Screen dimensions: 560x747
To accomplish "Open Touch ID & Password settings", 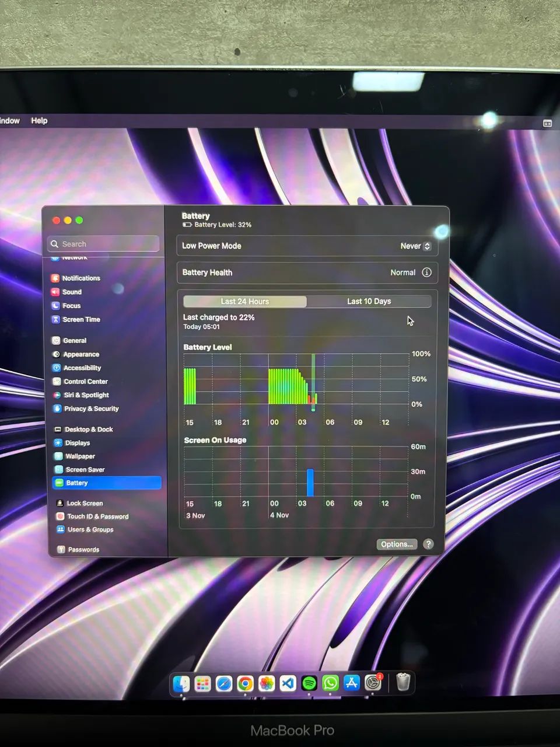I will [x=97, y=516].
